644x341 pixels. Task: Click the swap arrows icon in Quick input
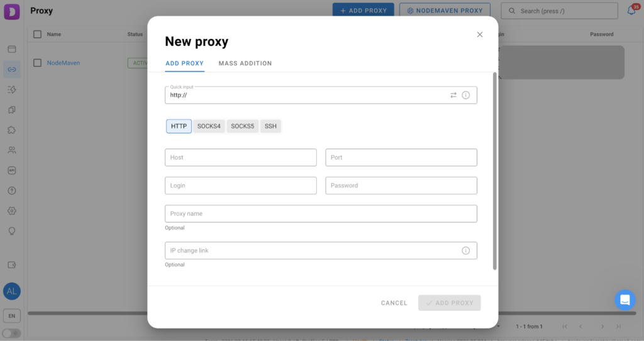point(453,95)
